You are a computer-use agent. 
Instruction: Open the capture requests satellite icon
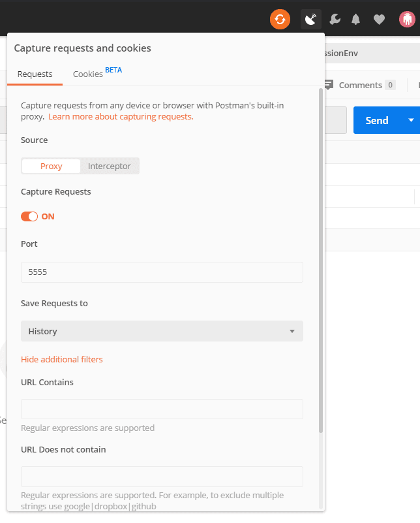pos(310,20)
